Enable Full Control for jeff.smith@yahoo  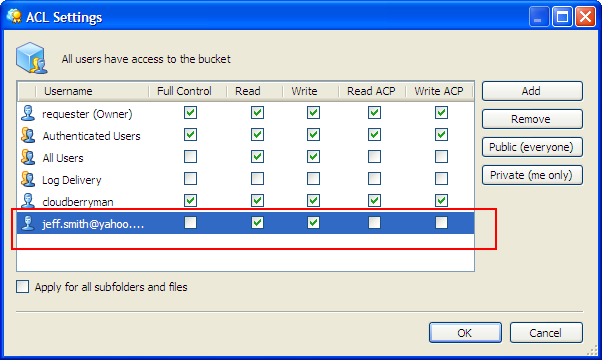190,223
